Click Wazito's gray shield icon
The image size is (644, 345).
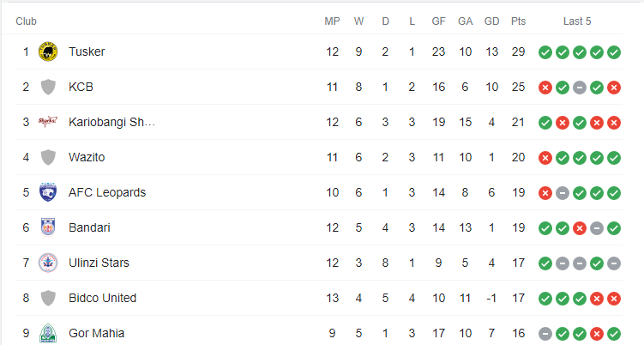click(48, 158)
